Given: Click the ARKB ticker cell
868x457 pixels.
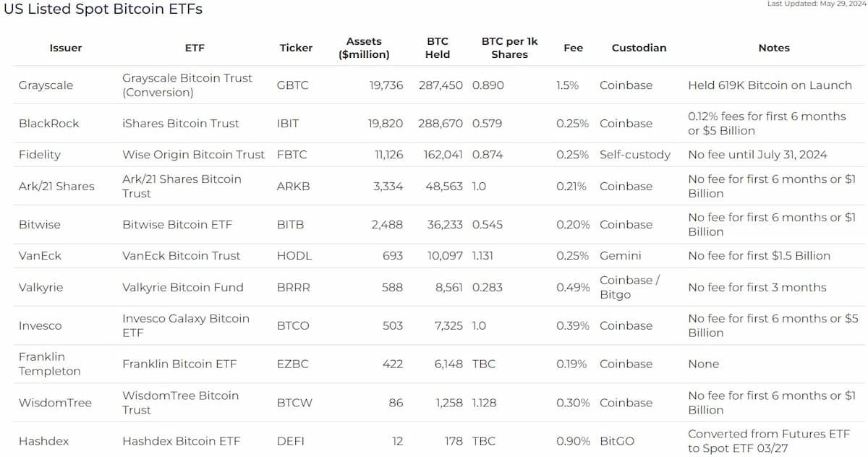Looking at the screenshot, I should [x=293, y=186].
